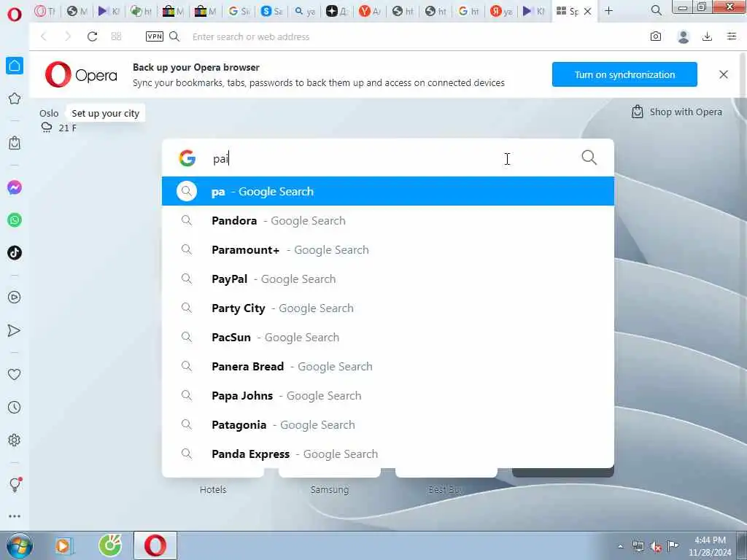
Task: Open Pinboards heart icon in sidebar
Action: tap(15, 375)
